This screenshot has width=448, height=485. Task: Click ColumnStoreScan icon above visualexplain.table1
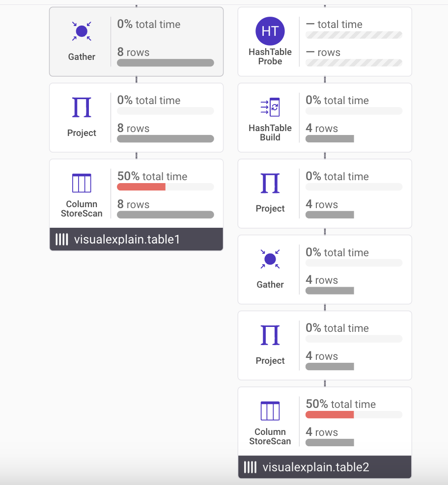(82, 183)
